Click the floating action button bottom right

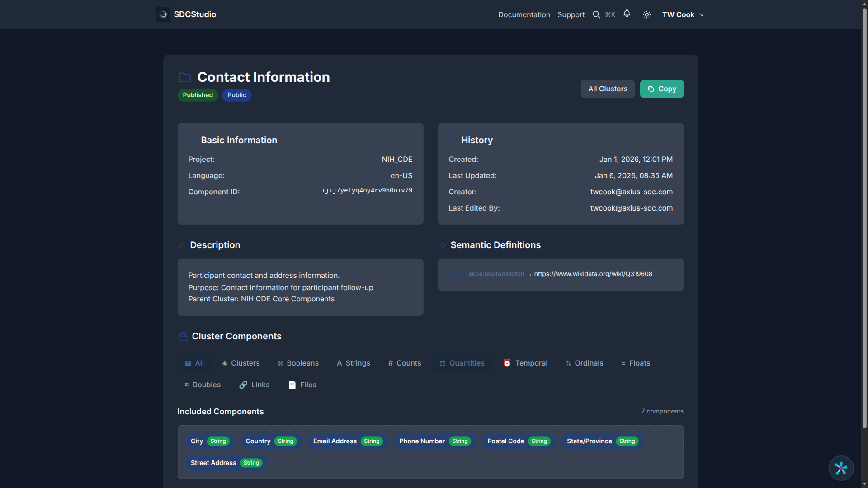pos(840,468)
